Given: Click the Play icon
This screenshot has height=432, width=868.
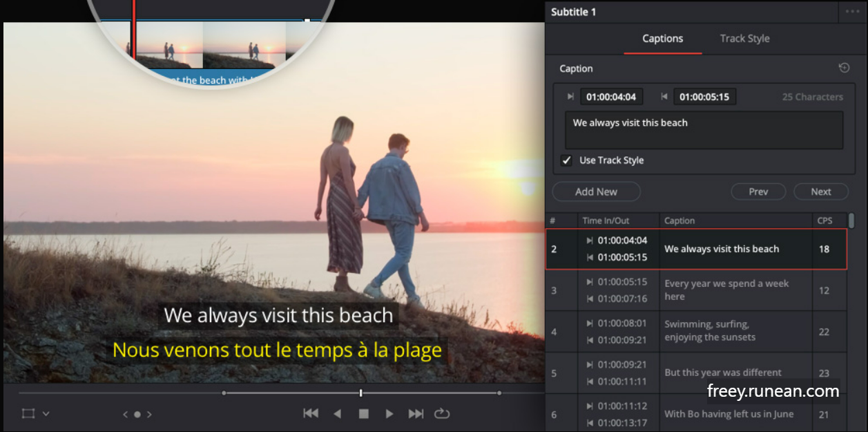Looking at the screenshot, I should tap(389, 413).
